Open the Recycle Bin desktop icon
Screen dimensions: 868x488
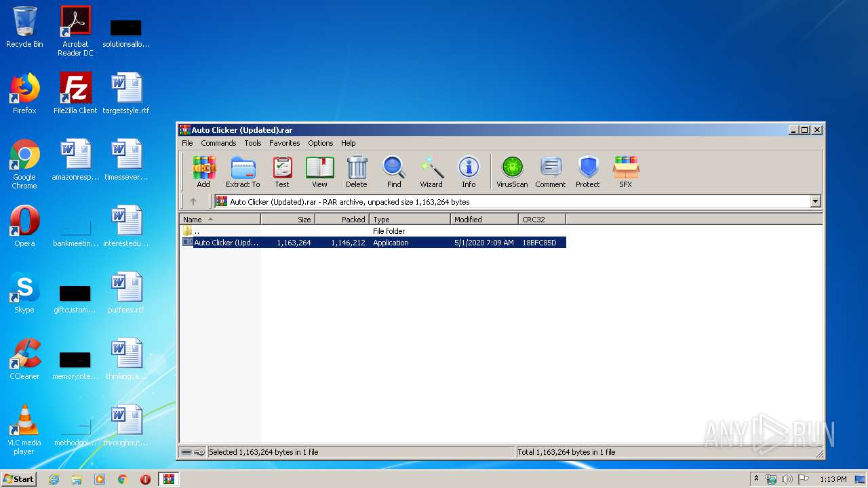coord(24,28)
